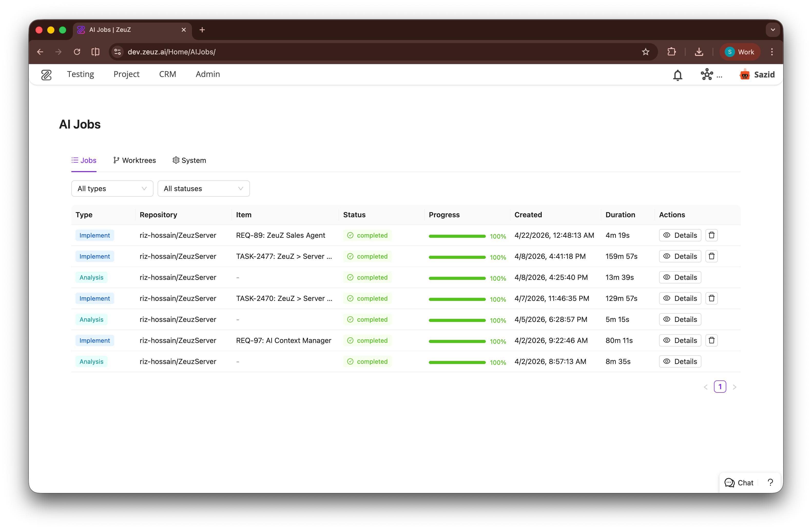Click the previous page arrow
Image resolution: width=812 pixels, height=531 pixels.
click(706, 387)
